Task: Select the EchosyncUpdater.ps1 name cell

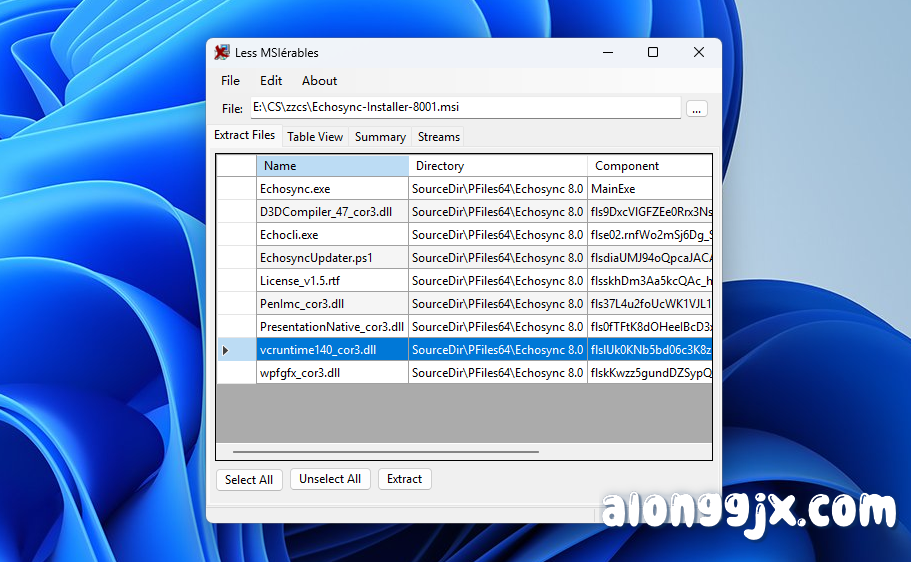Action: tap(332, 257)
